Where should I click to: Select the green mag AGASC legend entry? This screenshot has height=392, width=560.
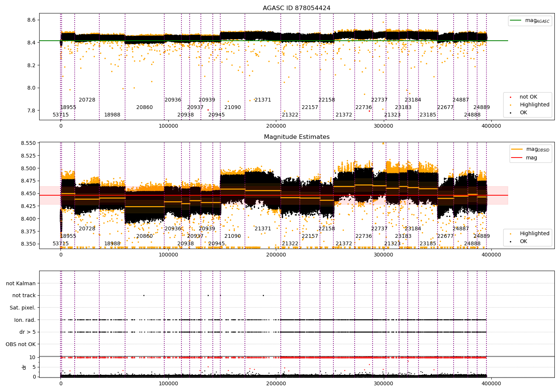coord(530,21)
